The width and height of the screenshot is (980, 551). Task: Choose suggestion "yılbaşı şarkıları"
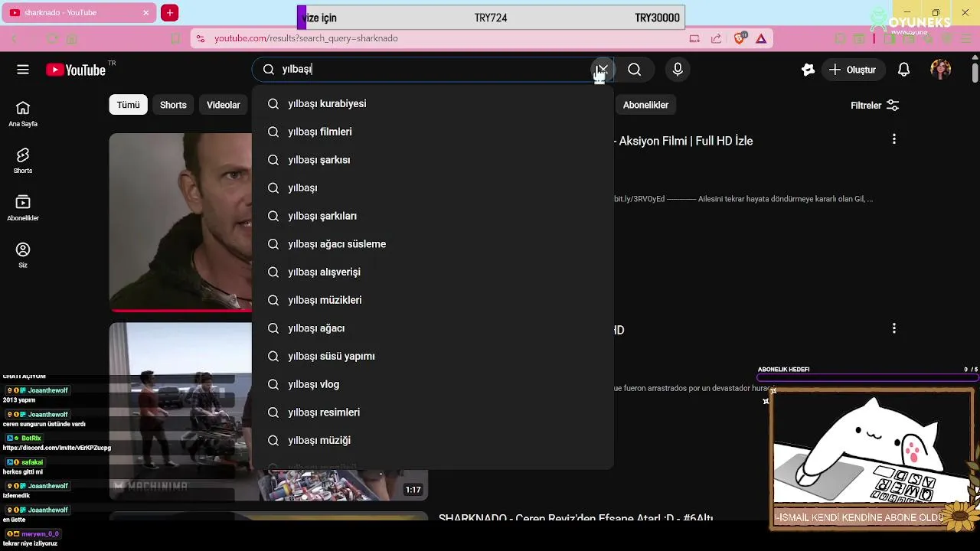tap(433, 216)
